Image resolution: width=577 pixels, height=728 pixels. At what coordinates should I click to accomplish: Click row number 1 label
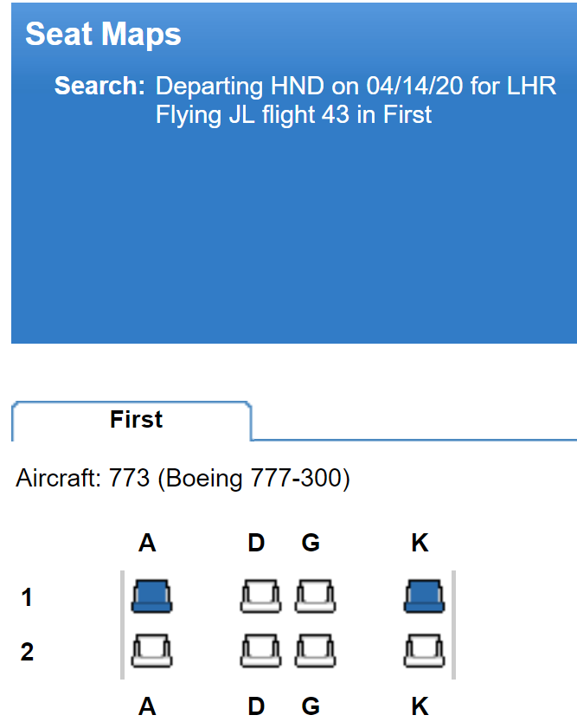point(27,597)
